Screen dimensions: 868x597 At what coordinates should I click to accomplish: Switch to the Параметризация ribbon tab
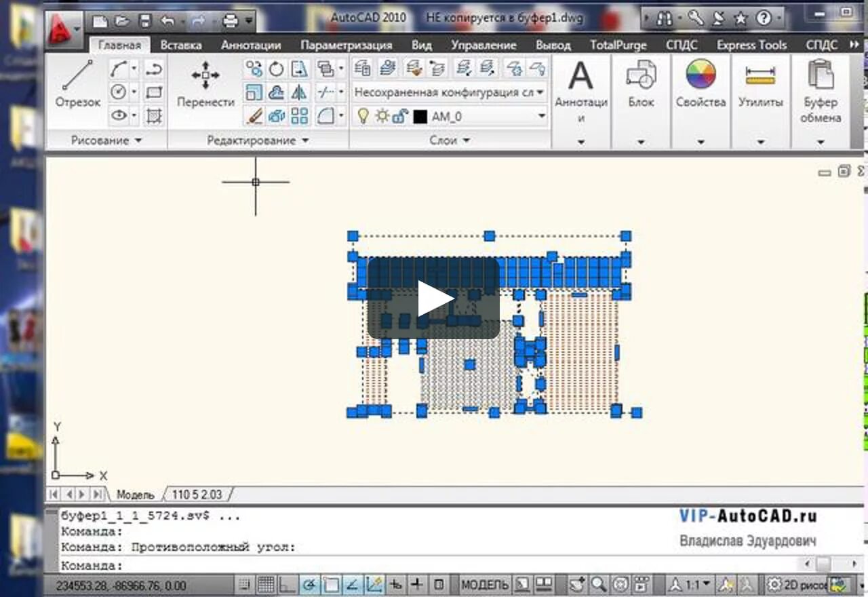pos(347,45)
